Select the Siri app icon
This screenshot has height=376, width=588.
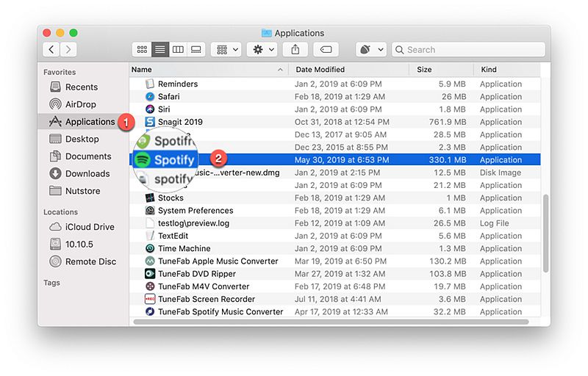click(x=150, y=109)
